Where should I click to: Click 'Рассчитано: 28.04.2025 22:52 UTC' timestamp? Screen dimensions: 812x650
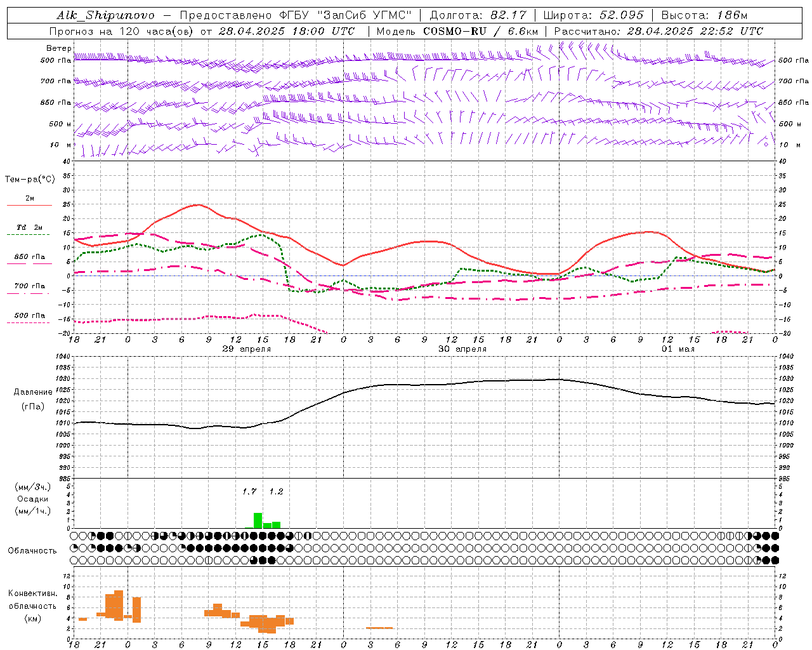point(658,31)
